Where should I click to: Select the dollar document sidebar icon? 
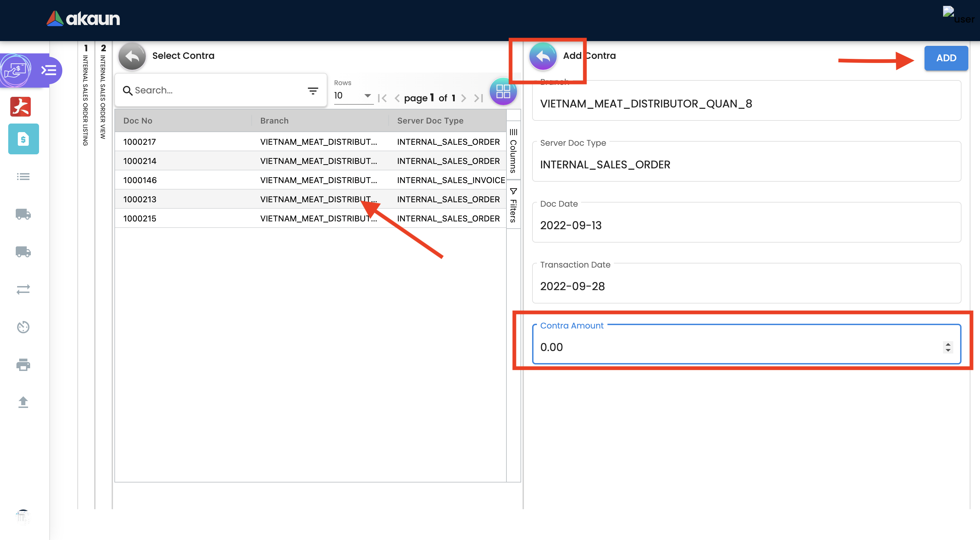[24, 139]
